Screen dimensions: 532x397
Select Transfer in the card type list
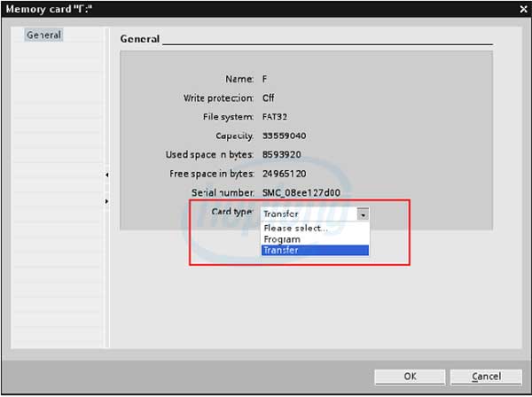(313, 251)
